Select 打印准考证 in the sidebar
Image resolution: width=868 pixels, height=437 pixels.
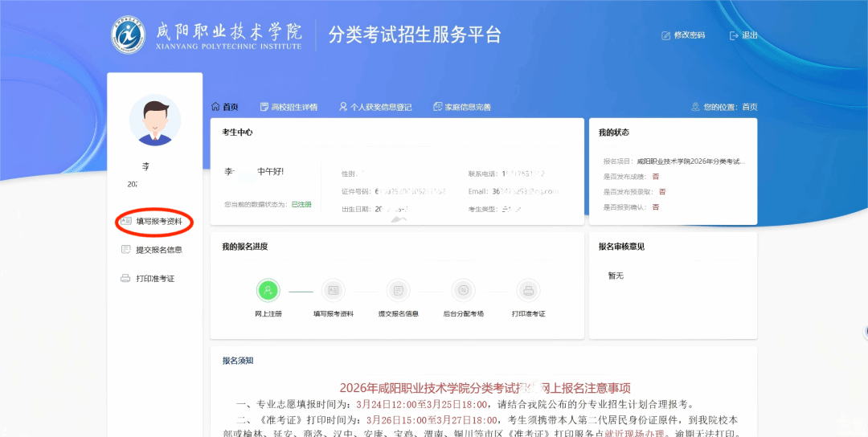154,279
